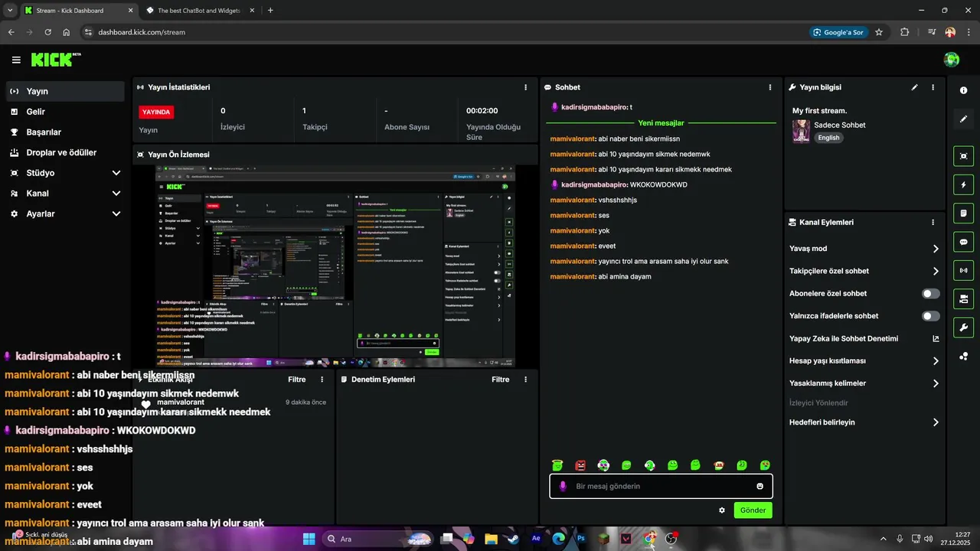Image resolution: width=980 pixels, height=551 pixels.
Task: Open Takipçilere özel sohbet options chevron
Action: click(x=936, y=271)
